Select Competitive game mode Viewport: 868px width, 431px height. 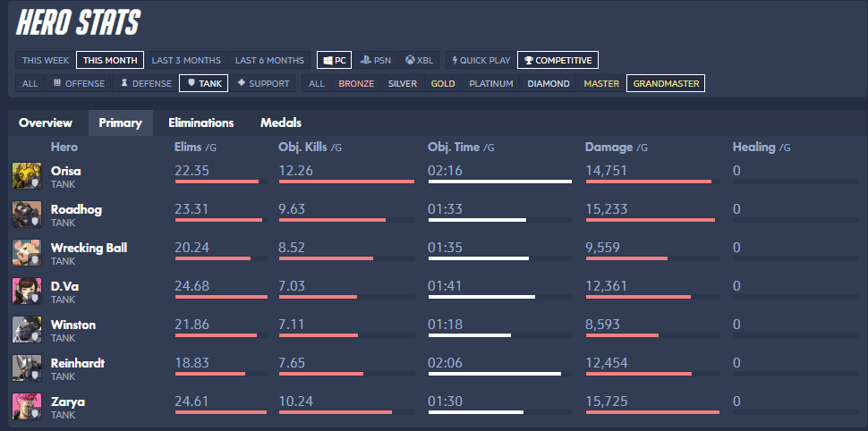(x=558, y=60)
